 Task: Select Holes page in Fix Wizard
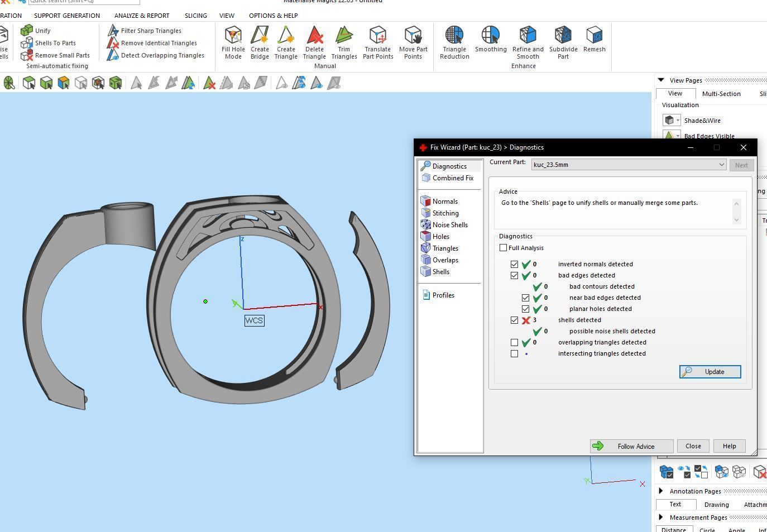pyautogui.click(x=435, y=237)
